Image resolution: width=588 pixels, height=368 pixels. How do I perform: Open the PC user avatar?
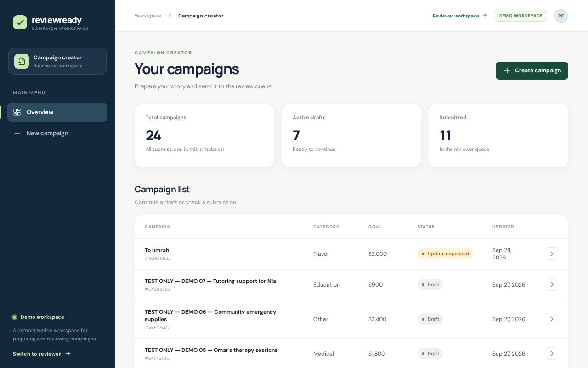click(x=561, y=16)
